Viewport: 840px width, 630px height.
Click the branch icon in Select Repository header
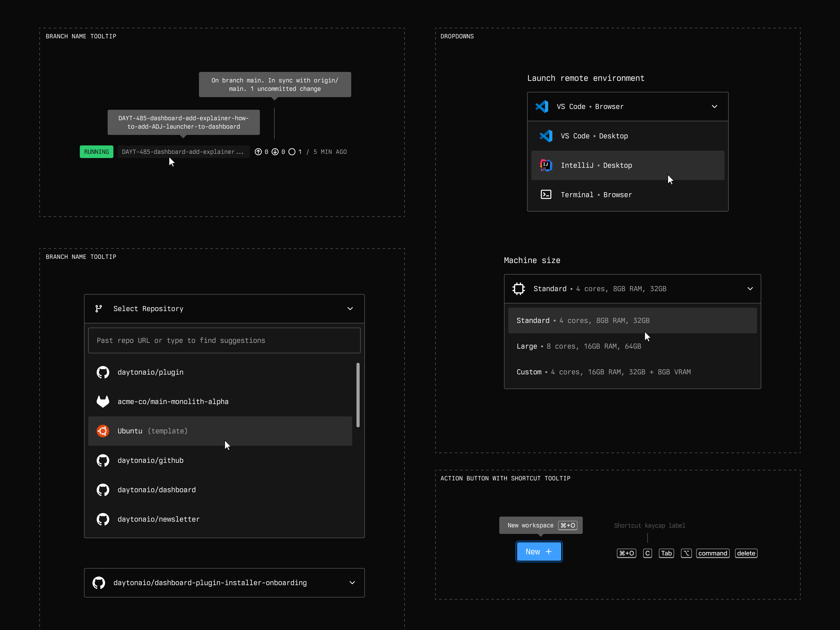click(x=99, y=308)
